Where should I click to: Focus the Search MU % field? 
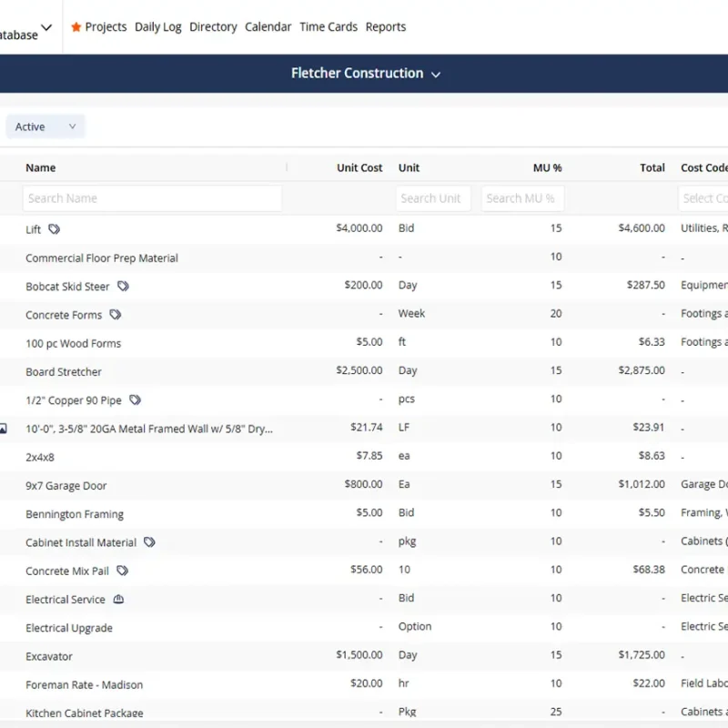pyautogui.click(x=522, y=198)
